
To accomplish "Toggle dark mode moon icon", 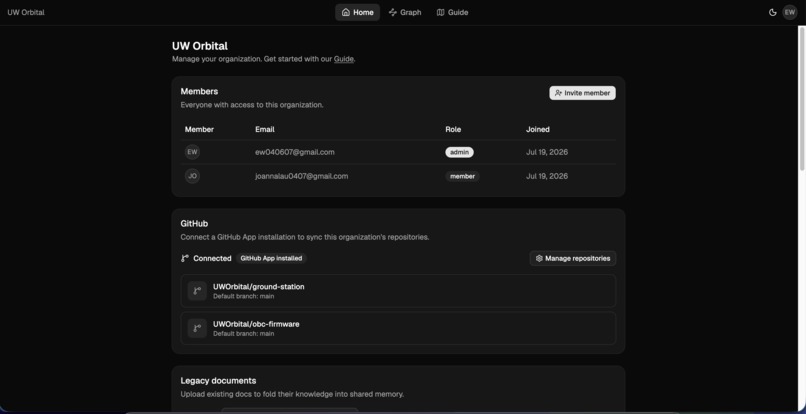I will click(x=772, y=12).
